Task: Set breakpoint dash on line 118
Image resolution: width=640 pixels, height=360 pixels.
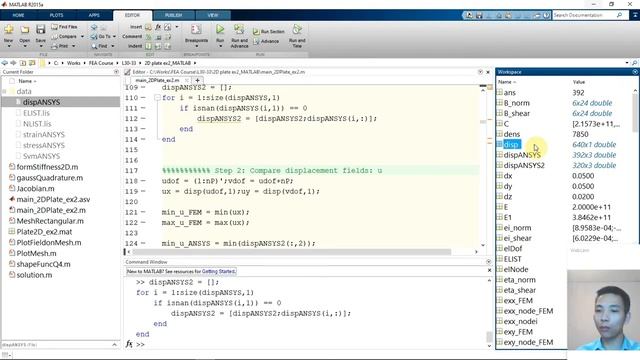Action: click(x=143, y=181)
